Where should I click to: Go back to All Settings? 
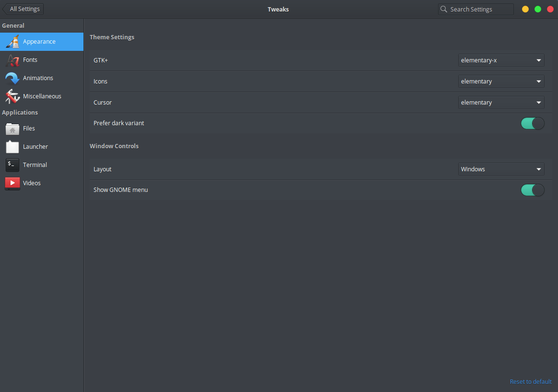pyautogui.click(x=24, y=9)
